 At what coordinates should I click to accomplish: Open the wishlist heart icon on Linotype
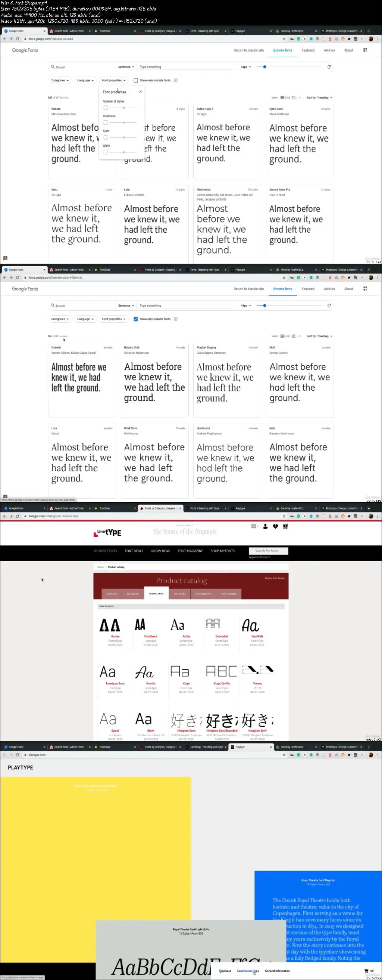point(276,527)
